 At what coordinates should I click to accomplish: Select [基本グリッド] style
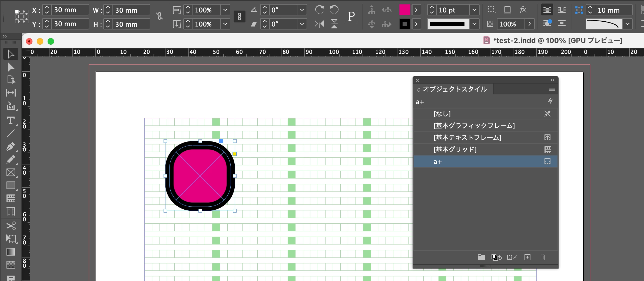click(486, 150)
